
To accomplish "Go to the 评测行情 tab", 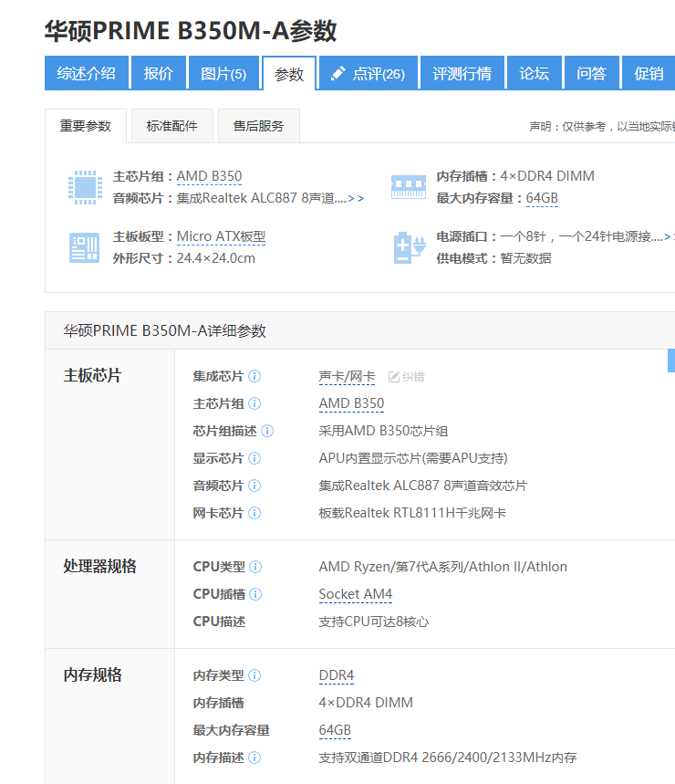I will tap(462, 74).
